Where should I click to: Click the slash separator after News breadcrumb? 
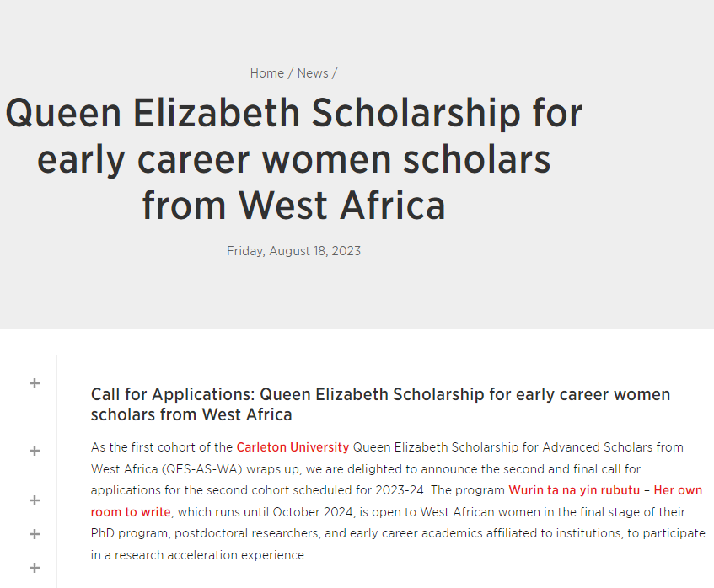click(x=335, y=73)
